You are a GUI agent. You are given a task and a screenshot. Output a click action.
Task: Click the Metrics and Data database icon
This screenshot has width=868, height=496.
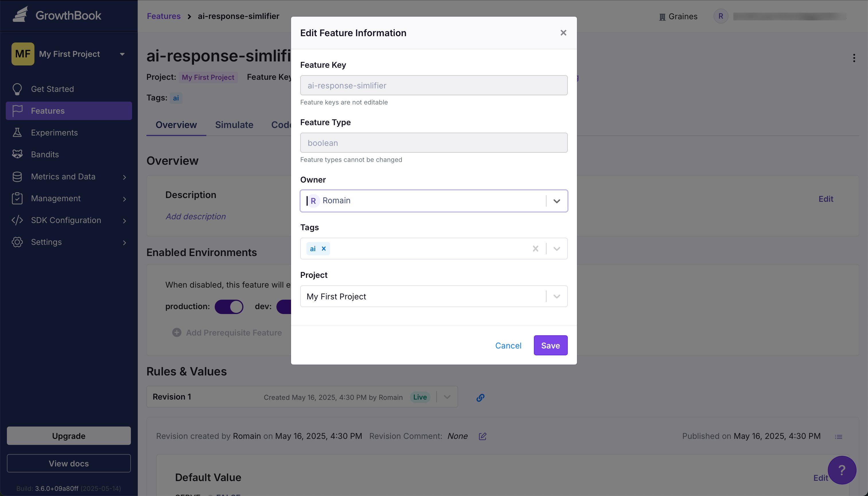(17, 177)
